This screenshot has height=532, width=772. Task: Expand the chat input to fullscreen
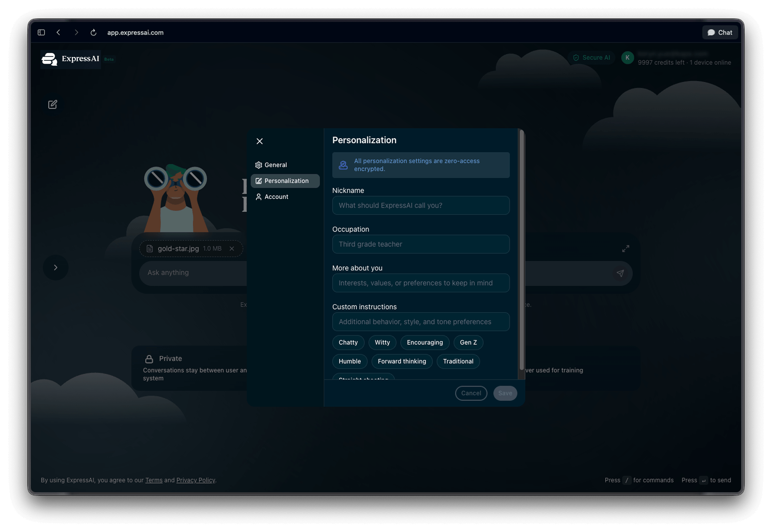(x=626, y=249)
